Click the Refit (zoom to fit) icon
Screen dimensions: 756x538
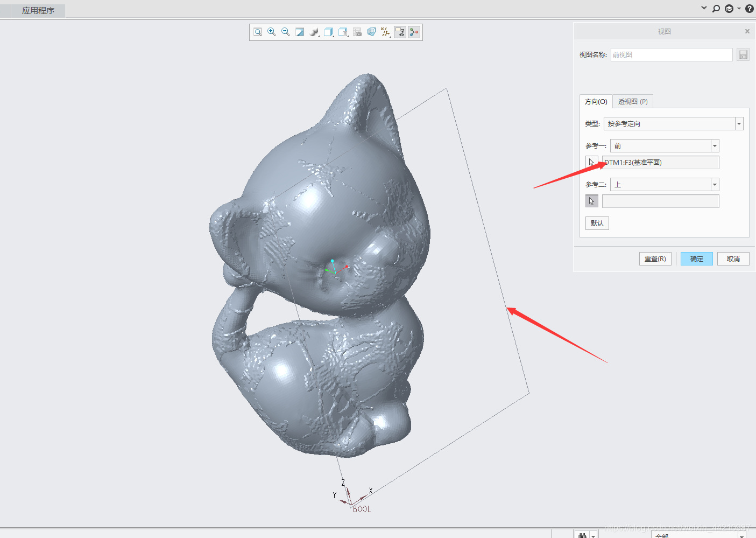pos(258,32)
